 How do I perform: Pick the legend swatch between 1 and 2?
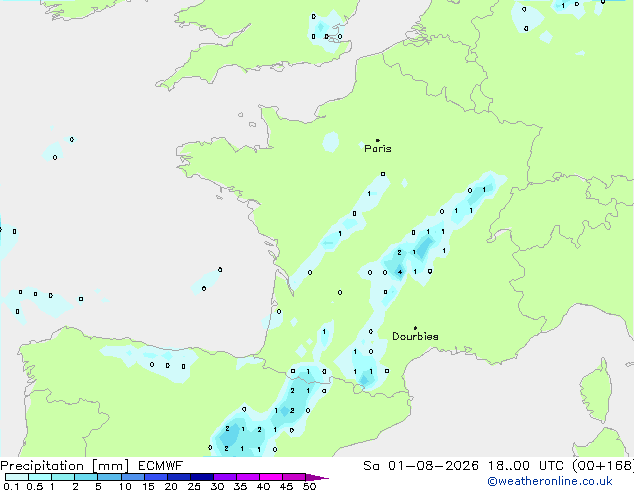pos(63,477)
